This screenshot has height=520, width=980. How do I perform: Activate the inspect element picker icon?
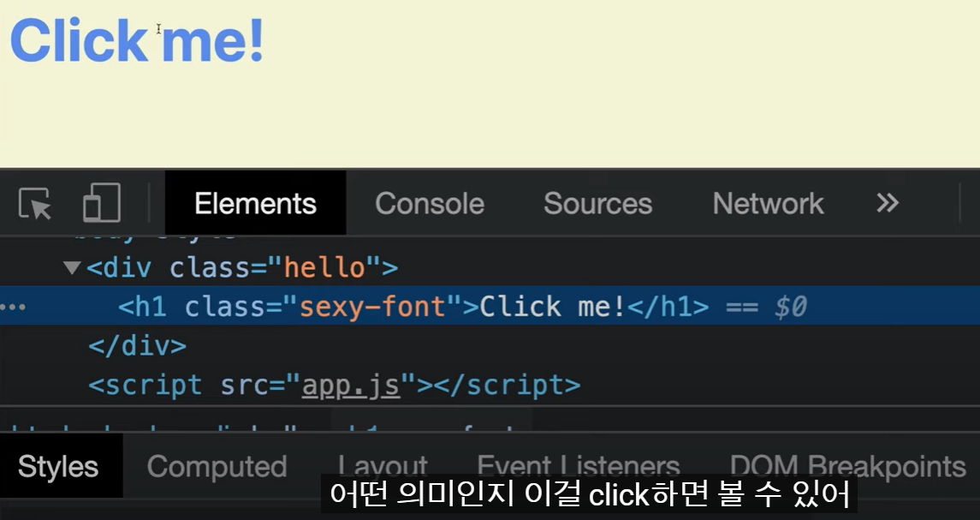point(35,203)
